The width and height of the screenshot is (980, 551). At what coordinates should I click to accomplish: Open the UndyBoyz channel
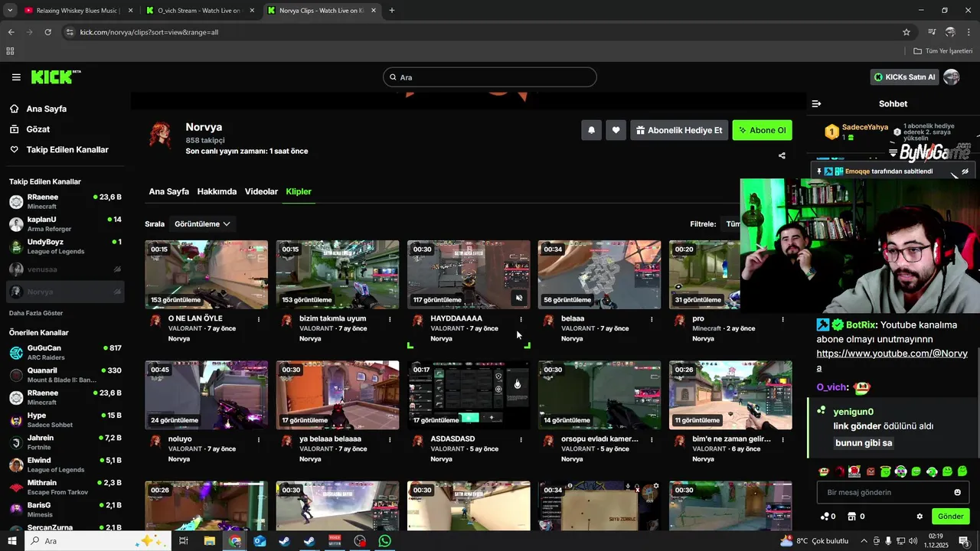[65, 246]
